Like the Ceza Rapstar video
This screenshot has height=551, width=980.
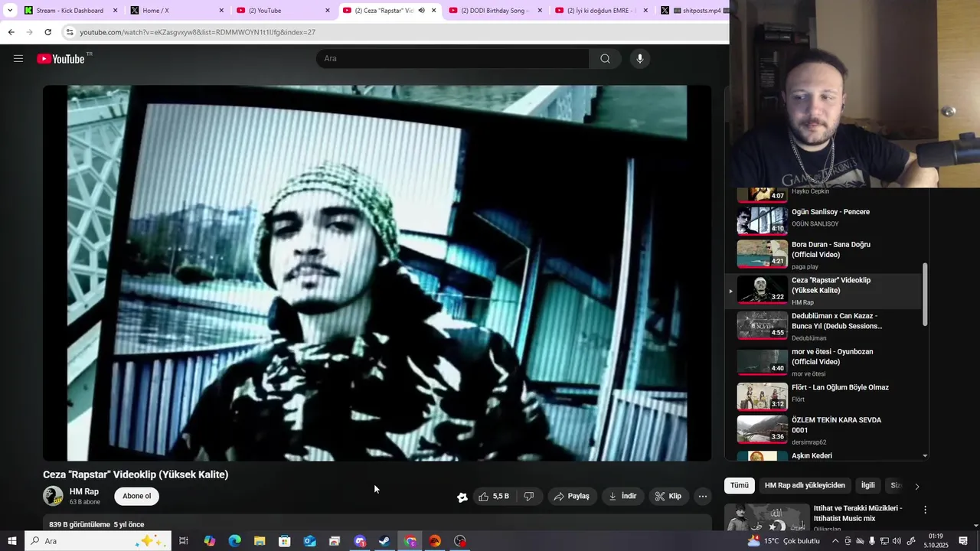pos(494,496)
